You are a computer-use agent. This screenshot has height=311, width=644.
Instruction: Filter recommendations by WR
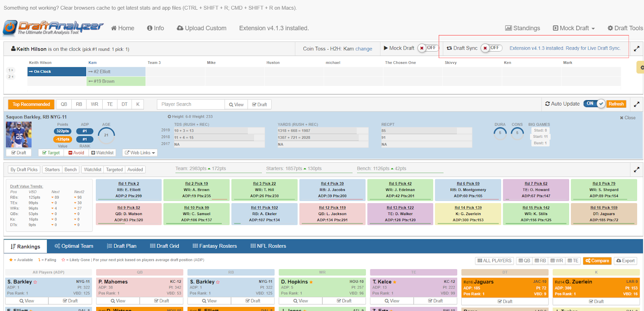point(95,104)
